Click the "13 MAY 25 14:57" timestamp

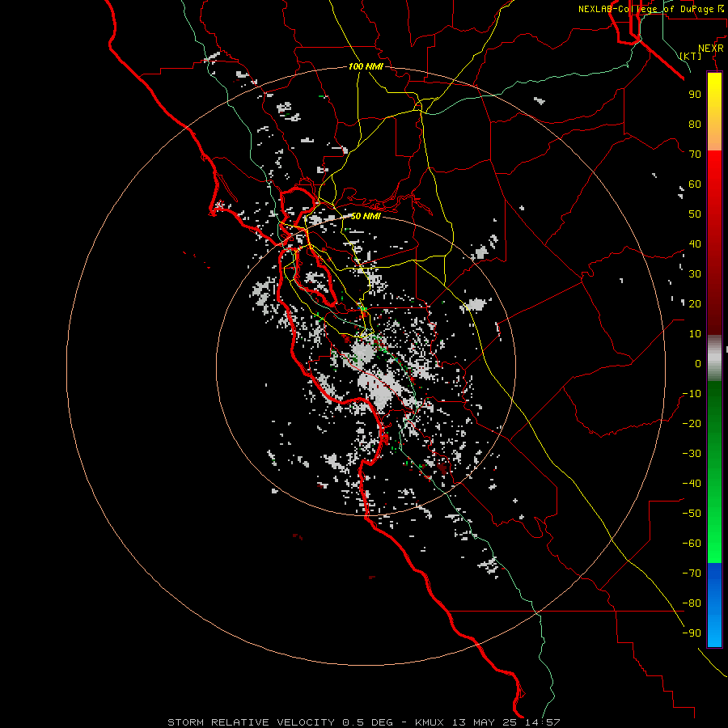[x=506, y=722]
